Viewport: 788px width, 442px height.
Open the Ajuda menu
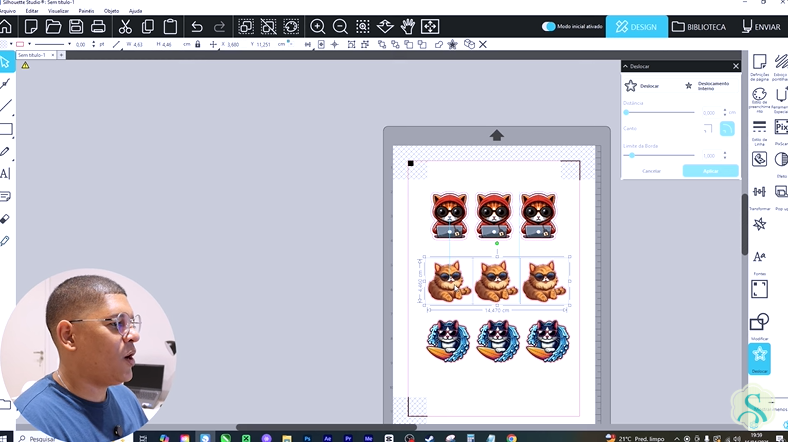(135, 11)
